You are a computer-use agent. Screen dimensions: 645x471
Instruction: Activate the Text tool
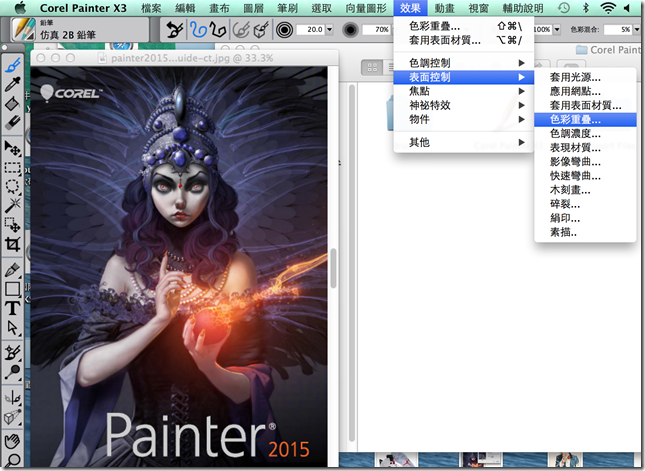(x=12, y=308)
